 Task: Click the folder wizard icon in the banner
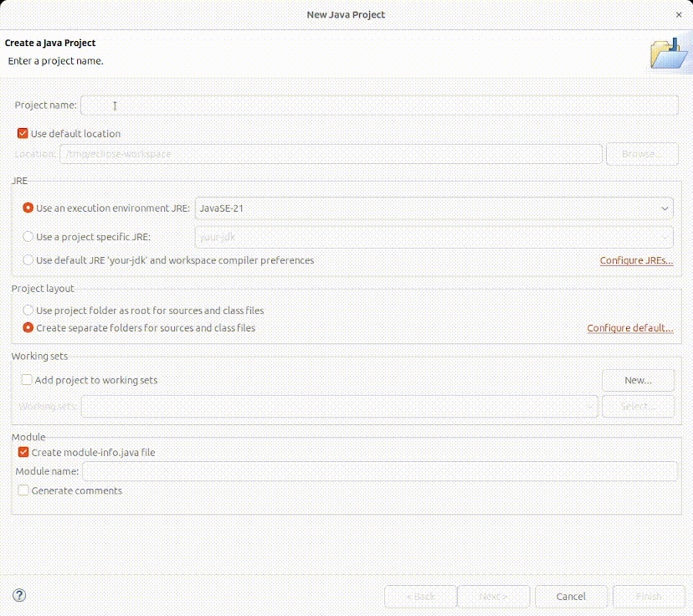(x=670, y=52)
